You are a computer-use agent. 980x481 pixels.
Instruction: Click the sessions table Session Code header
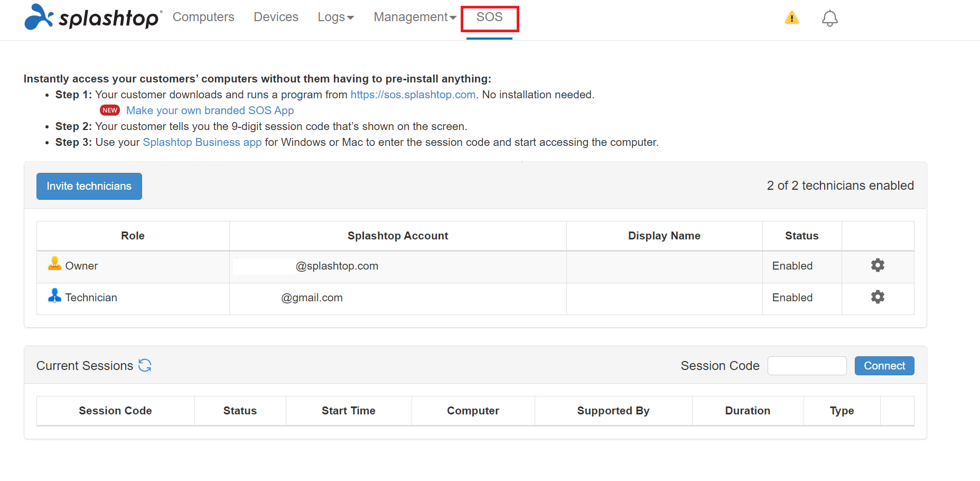[115, 411]
